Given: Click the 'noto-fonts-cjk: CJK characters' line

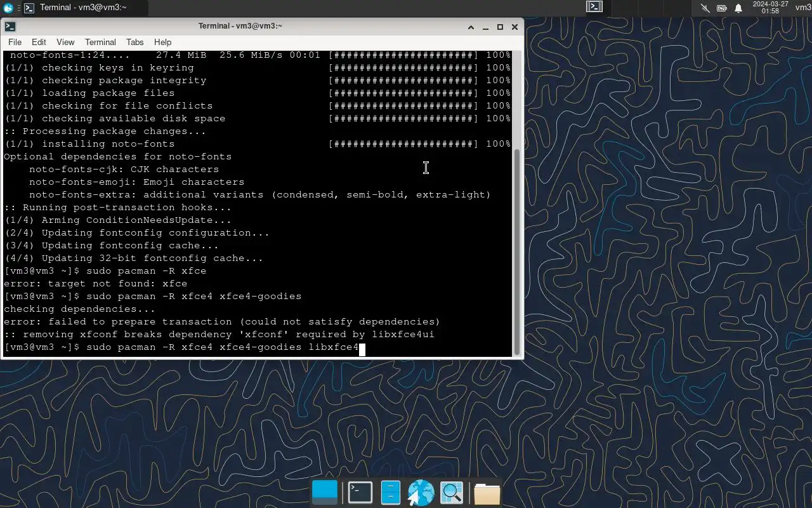Looking at the screenshot, I should (124, 170).
